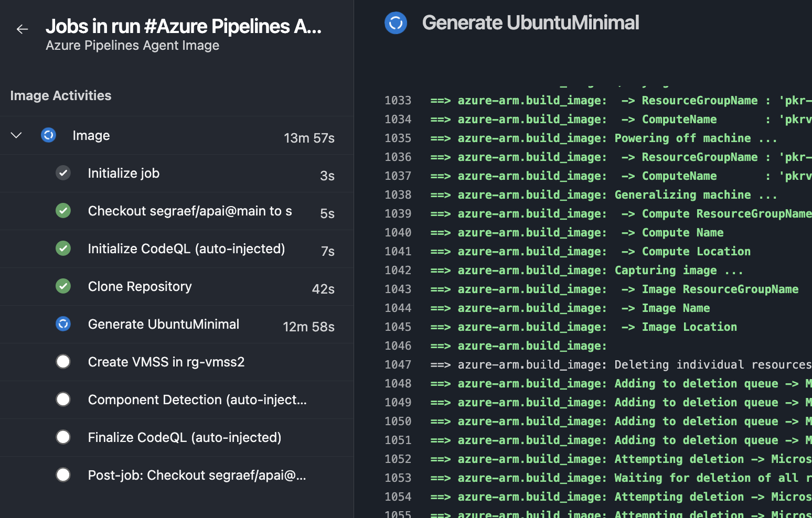
Task: Select Create VMSS in rg-vmss2 step
Action: pos(177,362)
